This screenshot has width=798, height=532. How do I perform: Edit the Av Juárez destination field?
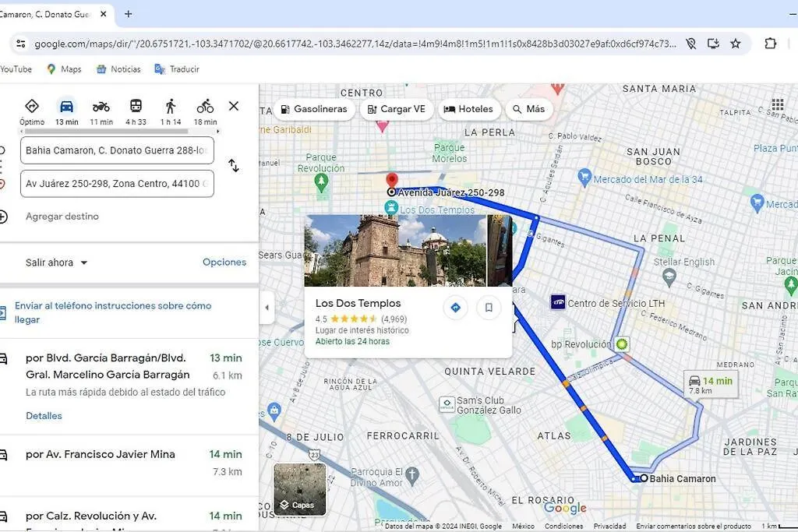[117, 184]
